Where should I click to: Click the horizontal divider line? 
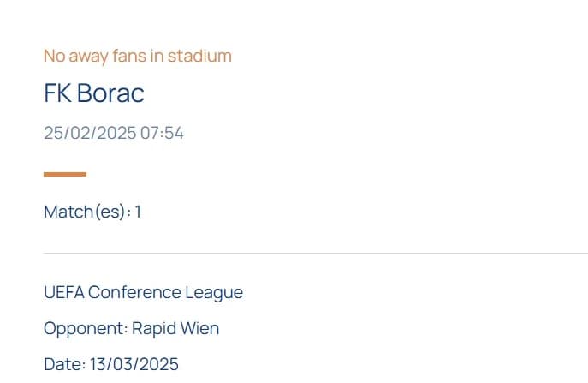click(316, 253)
